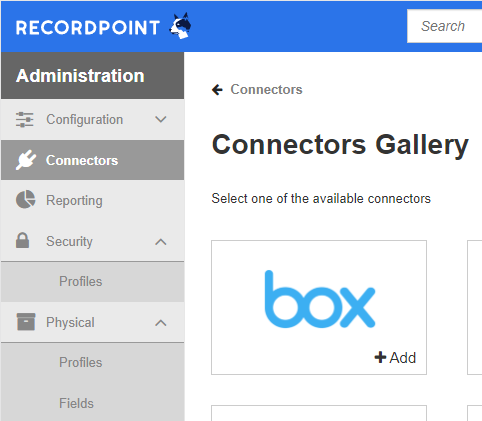This screenshot has width=482, height=421.
Task: Click the plus icon on Box card
Action: click(380, 357)
